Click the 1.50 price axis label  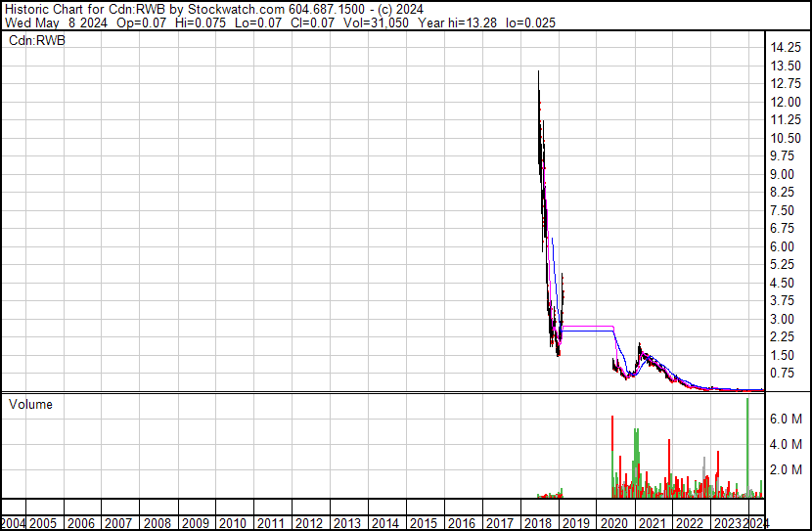(x=782, y=356)
